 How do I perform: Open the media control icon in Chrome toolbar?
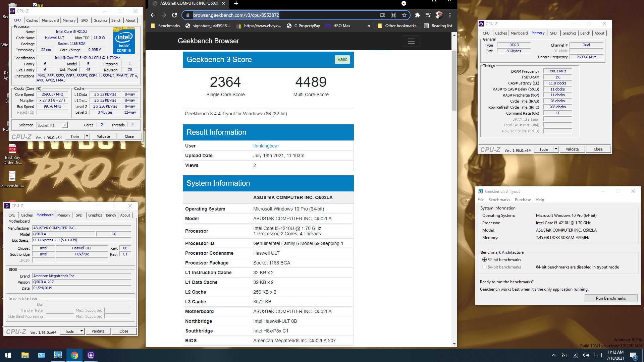click(428, 15)
